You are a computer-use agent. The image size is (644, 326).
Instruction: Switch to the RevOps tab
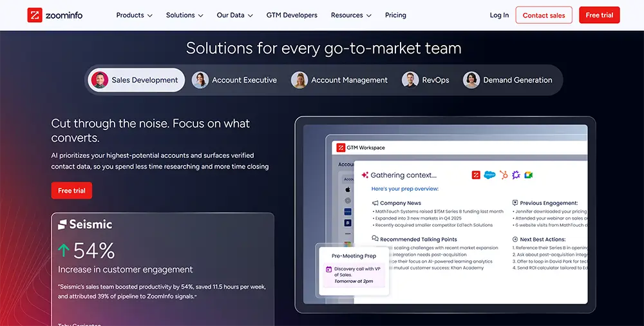[x=426, y=80]
